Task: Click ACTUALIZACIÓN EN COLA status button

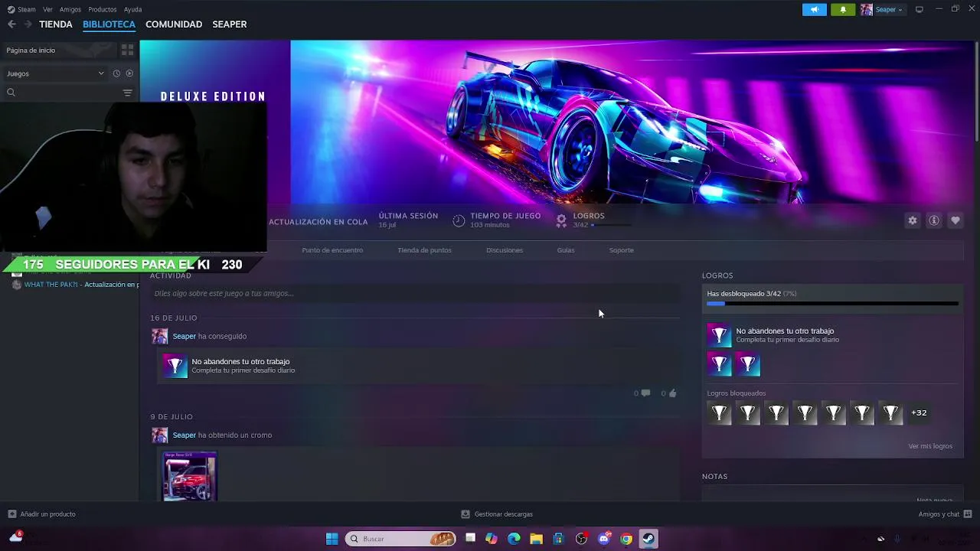Action: [x=318, y=222]
